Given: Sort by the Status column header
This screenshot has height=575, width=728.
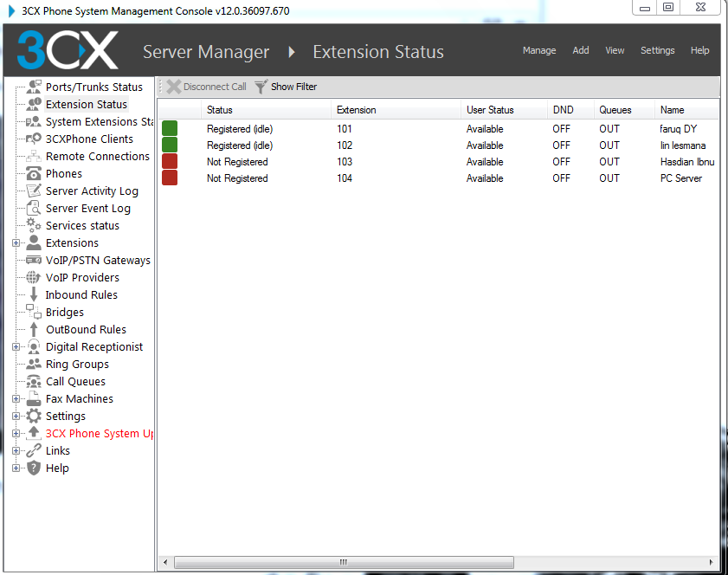Looking at the screenshot, I should 266,110.
